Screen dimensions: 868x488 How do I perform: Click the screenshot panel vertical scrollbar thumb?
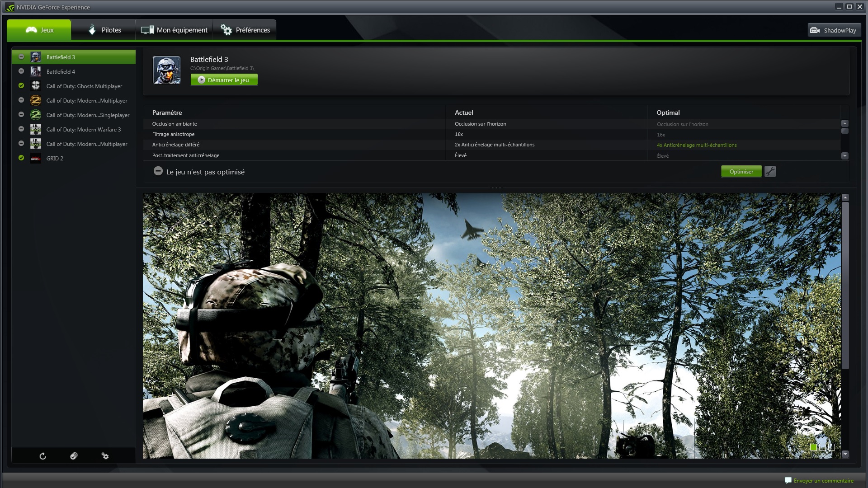pyautogui.click(x=845, y=286)
